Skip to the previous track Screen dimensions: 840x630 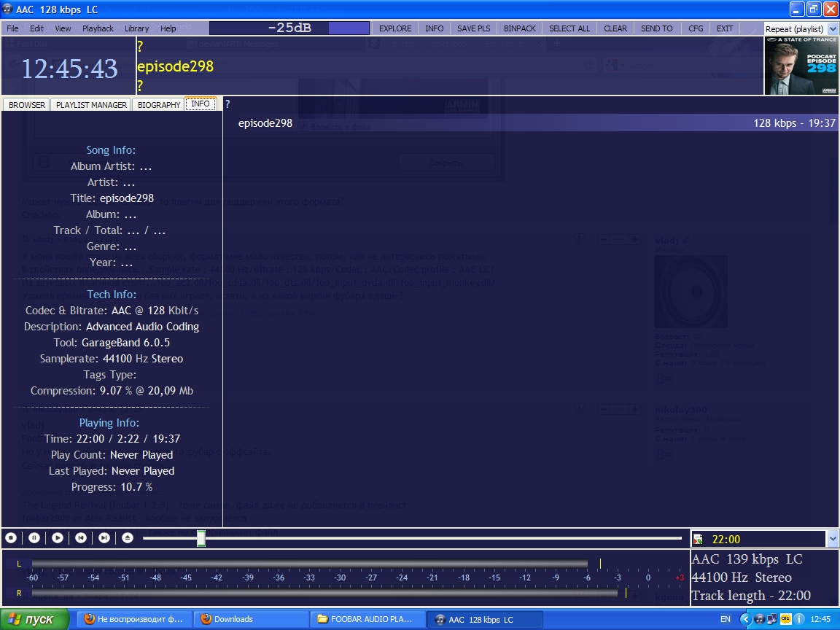click(x=81, y=538)
